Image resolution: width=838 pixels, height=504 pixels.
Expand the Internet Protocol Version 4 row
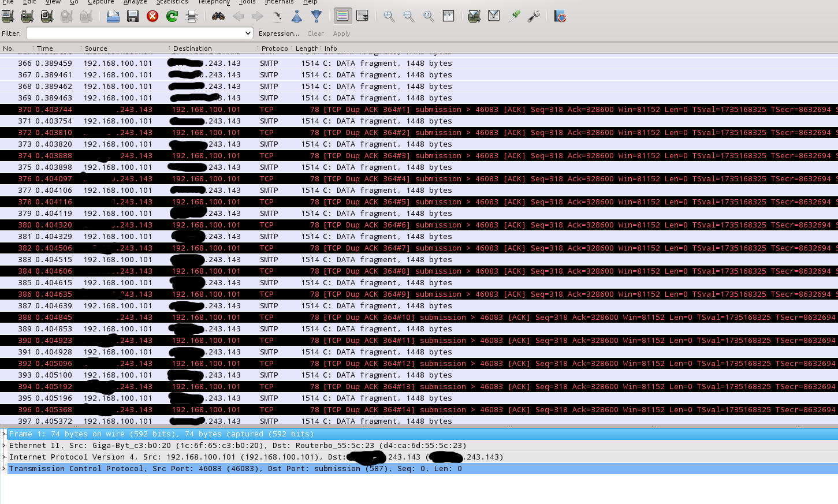pos(3,457)
